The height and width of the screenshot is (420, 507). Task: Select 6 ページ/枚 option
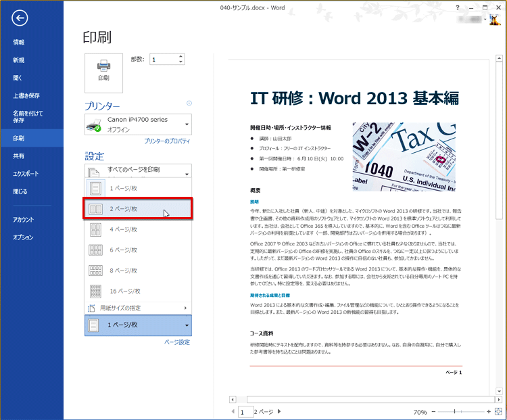pos(138,250)
